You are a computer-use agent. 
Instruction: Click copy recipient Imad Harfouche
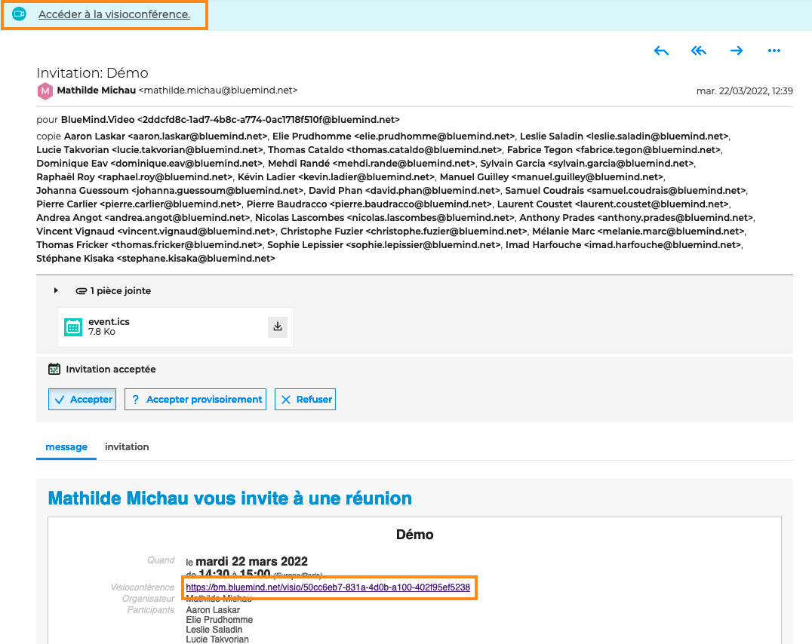pos(623,244)
